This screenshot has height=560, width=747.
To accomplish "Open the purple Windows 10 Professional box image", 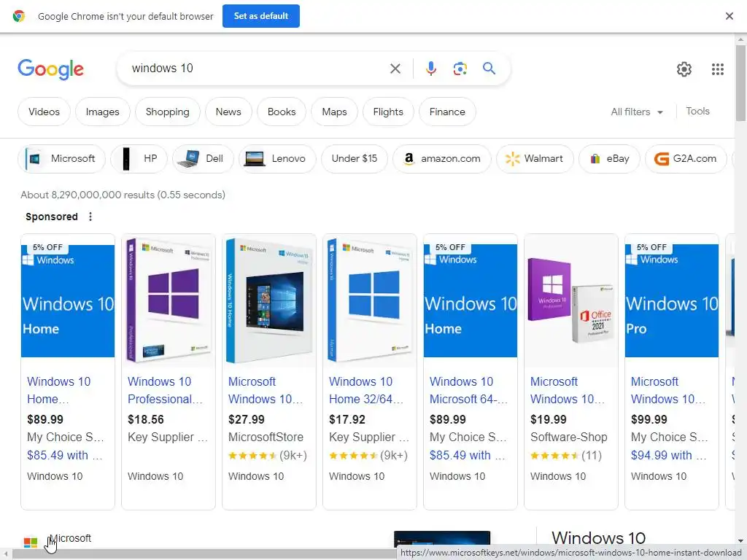I will [169, 301].
